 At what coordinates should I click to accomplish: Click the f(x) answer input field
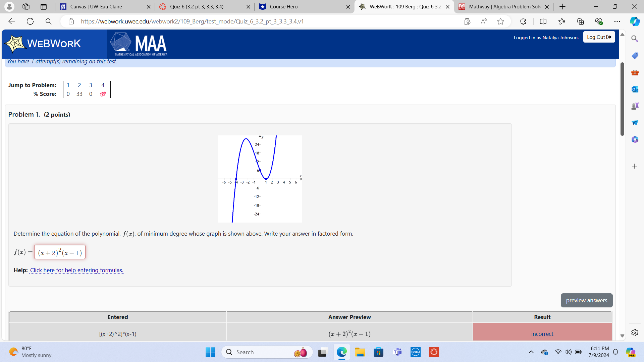tap(60, 252)
